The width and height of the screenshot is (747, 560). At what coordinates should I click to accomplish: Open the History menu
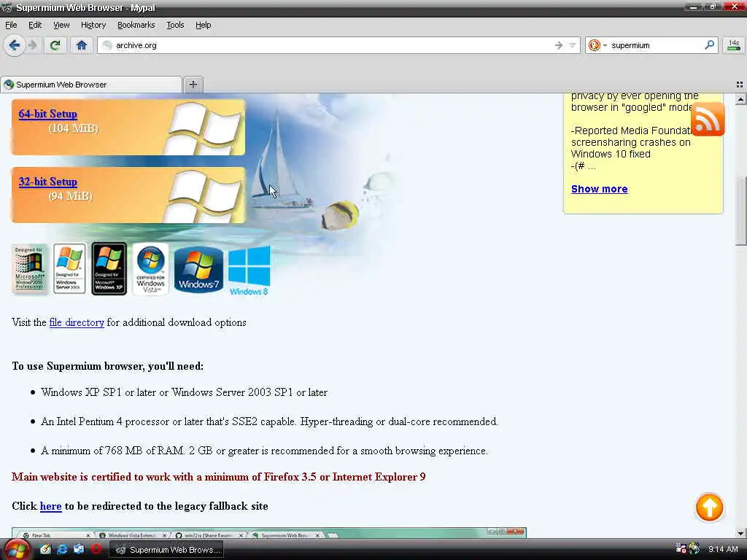point(93,25)
